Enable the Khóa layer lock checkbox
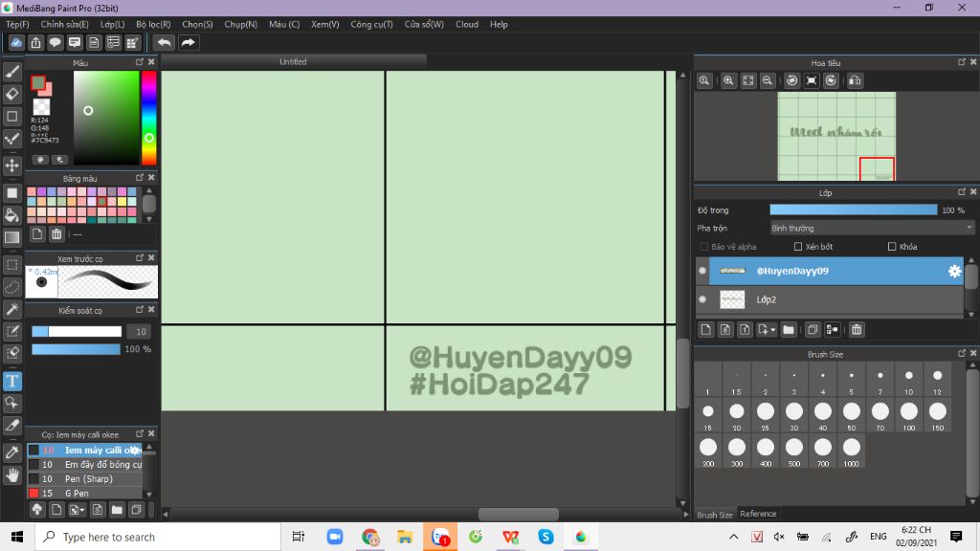The width and height of the screenshot is (980, 551). click(x=892, y=247)
